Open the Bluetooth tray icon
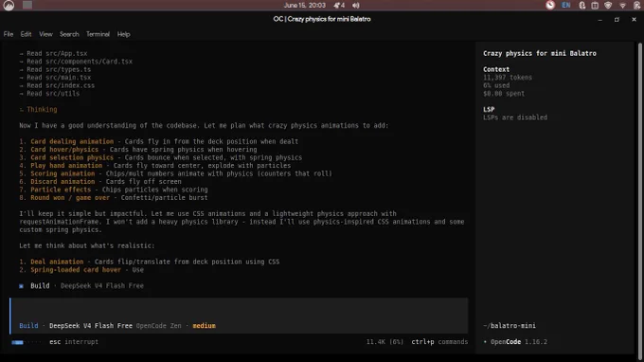Image resolution: width=644 pixels, height=362 pixels. tap(582, 6)
